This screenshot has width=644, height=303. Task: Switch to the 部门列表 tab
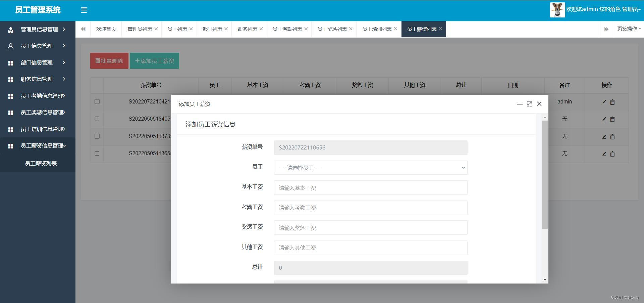[212, 29]
